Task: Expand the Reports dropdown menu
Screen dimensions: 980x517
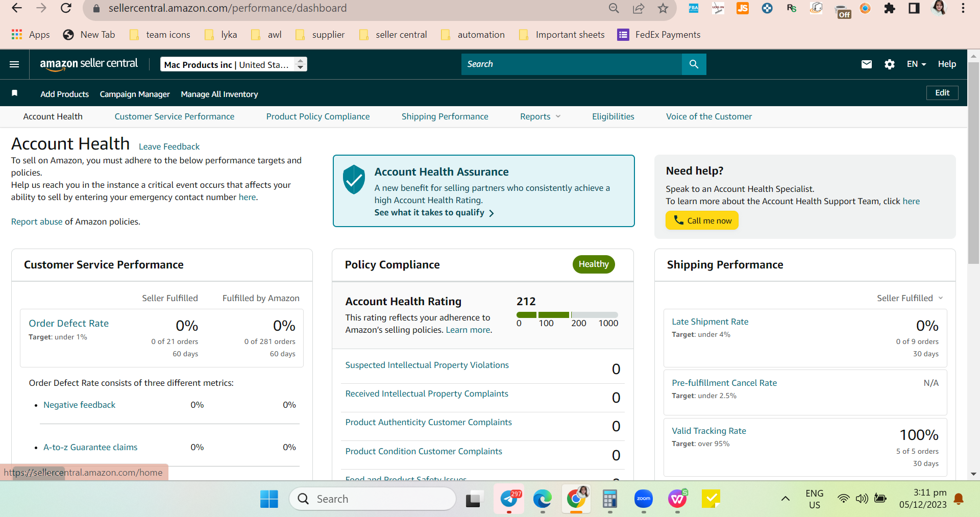Action: pyautogui.click(x=541, y=116)
